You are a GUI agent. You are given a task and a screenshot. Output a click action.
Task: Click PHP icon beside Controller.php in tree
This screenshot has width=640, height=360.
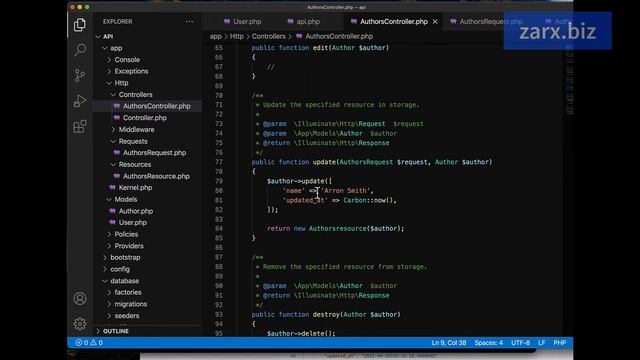click(x=117, y=118)
